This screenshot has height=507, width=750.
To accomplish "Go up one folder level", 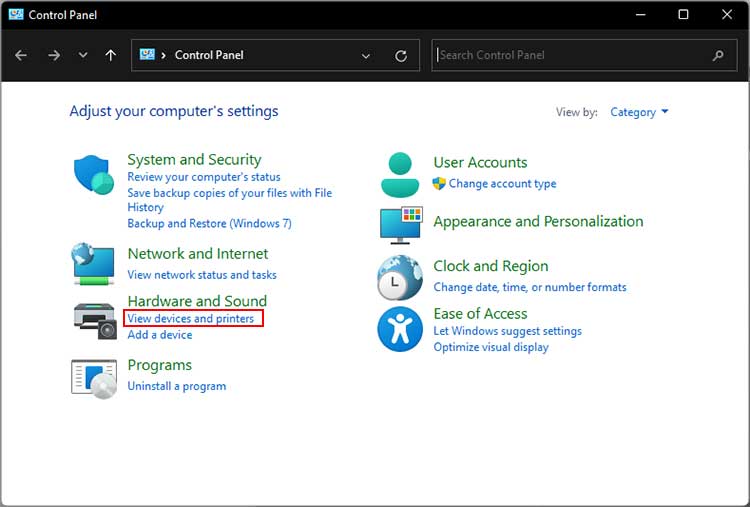I will [110, 55].
